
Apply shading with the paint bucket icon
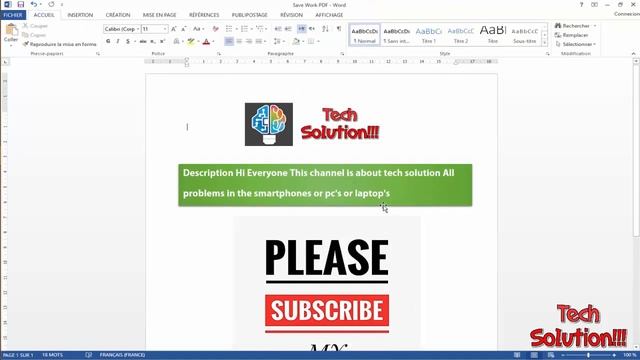(297, 41)
